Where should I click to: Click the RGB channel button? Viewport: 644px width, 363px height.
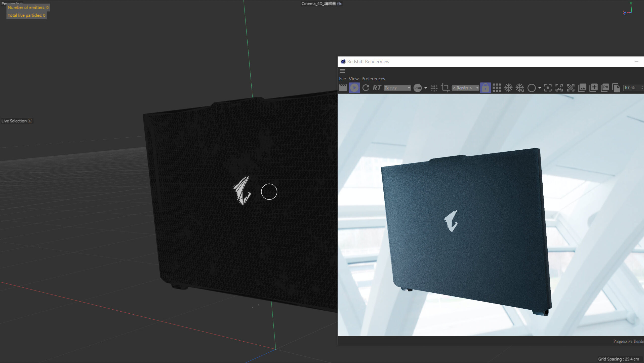coord(418,88)
